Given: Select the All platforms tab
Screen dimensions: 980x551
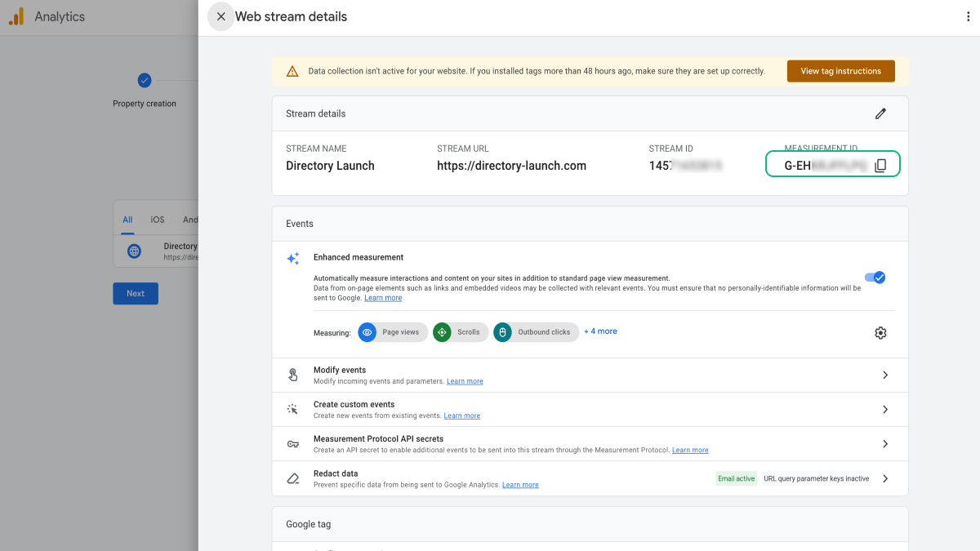Looking at the screenshot, I should (x=127, y=220).
